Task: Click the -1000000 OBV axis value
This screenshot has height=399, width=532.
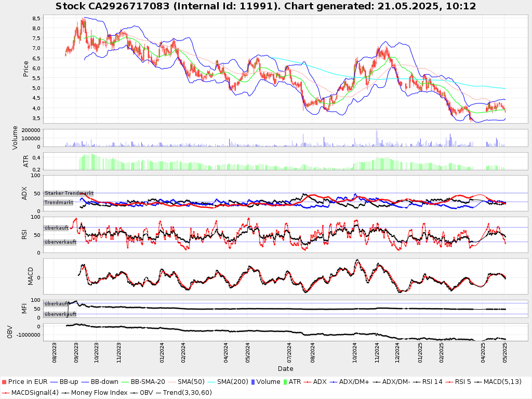Action: [x=28, y=335]
